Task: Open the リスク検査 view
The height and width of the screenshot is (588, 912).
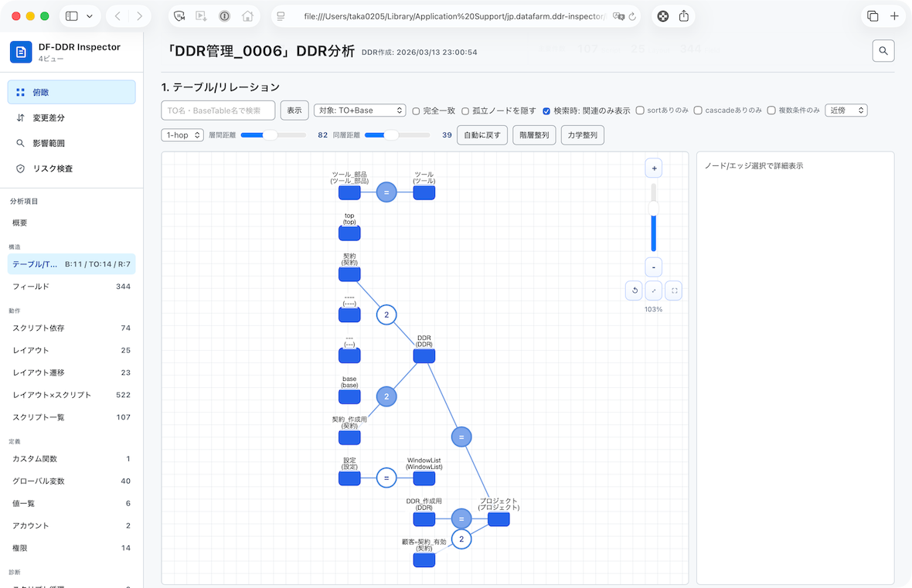Action: [x=72, y=168]
